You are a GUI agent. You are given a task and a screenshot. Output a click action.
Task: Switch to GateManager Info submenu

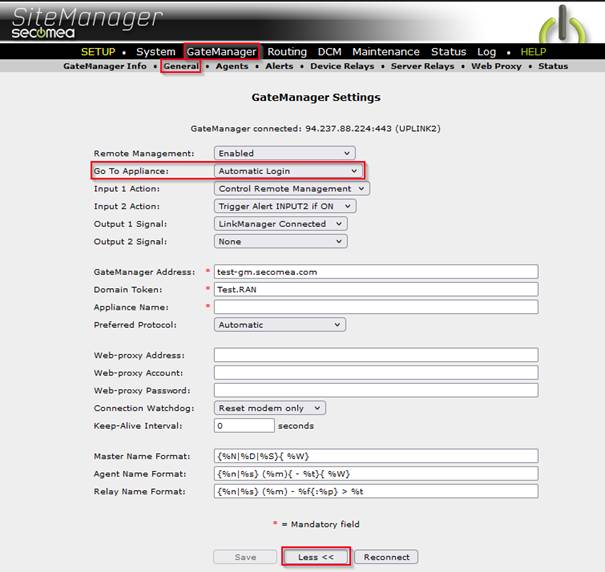[x=105, y=66]
